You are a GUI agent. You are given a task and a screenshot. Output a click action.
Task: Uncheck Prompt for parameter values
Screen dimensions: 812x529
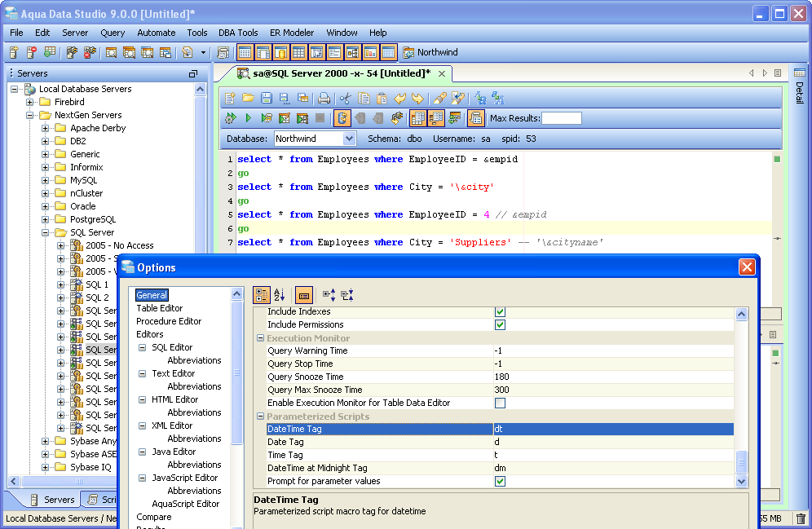(500, 481)
